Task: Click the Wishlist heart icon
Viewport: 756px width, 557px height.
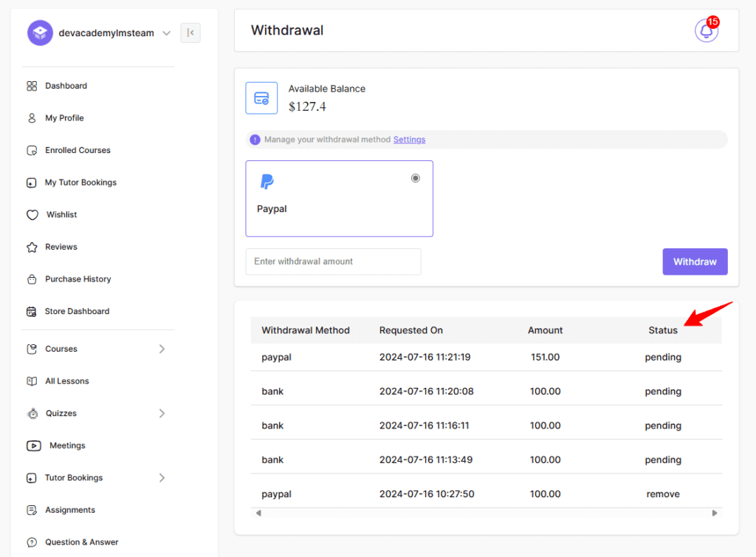Action: click(x=32, y=215)
